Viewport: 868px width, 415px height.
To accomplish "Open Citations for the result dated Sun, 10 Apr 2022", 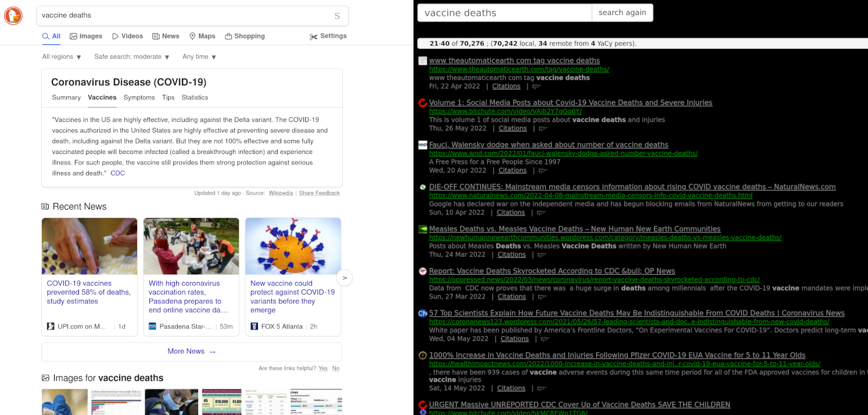I will tap(511, 213).
